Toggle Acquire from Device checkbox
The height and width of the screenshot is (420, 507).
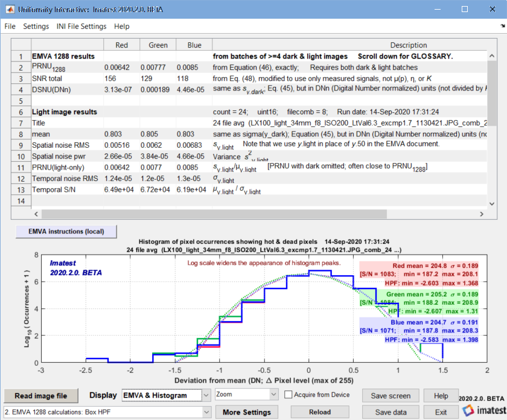point(288,395)
